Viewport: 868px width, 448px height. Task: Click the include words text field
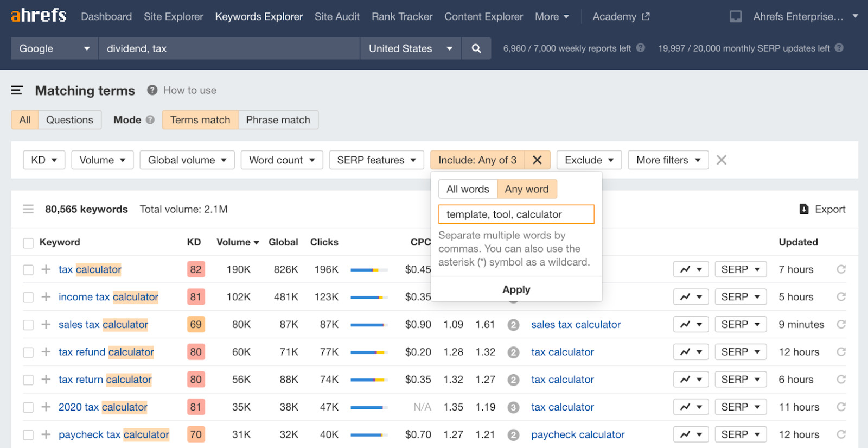[x=516, y=214]
